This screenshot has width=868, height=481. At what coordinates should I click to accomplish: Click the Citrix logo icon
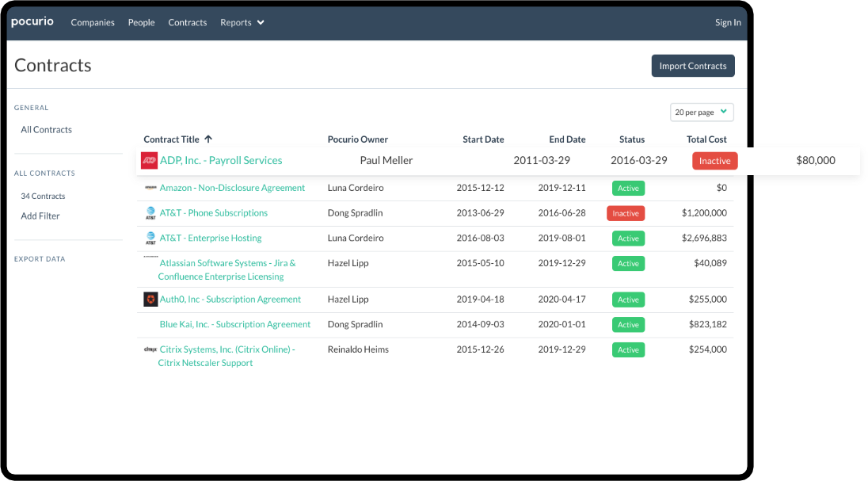click(150, 349)
